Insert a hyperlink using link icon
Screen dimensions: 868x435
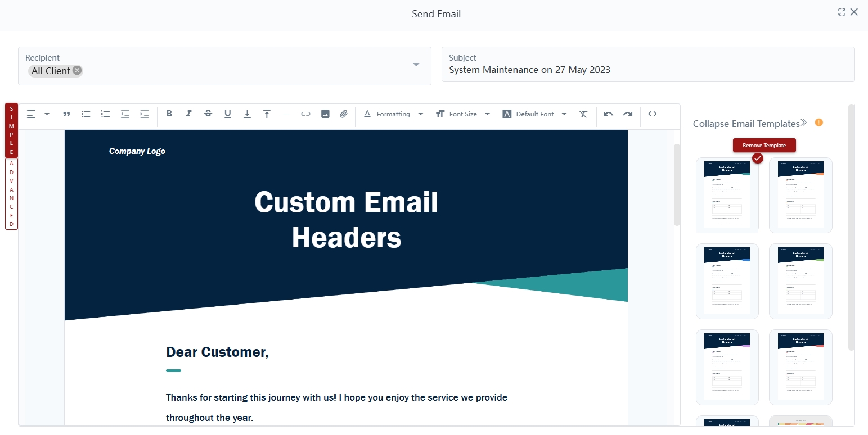pos(305,114)
